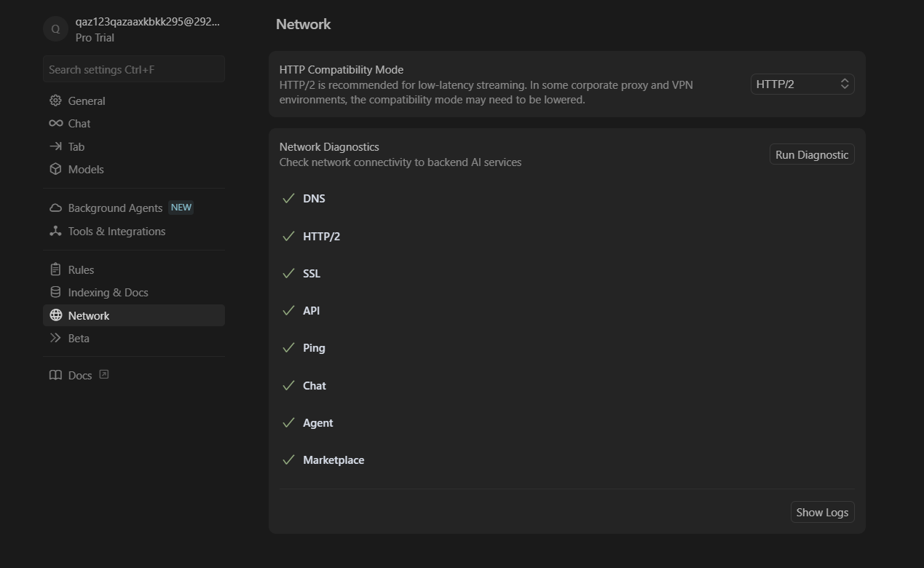Click the DNS diagnostic checkmark
The width and height of the screenshot is (924, 568).
(x=288, y=198)
